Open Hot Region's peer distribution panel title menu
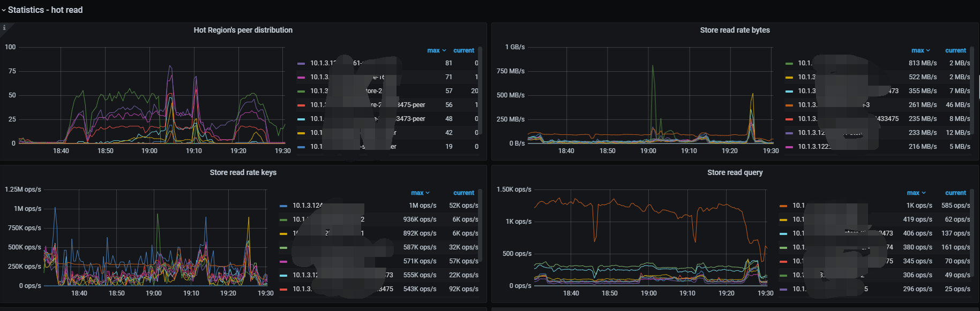 [x=243, y=30]
